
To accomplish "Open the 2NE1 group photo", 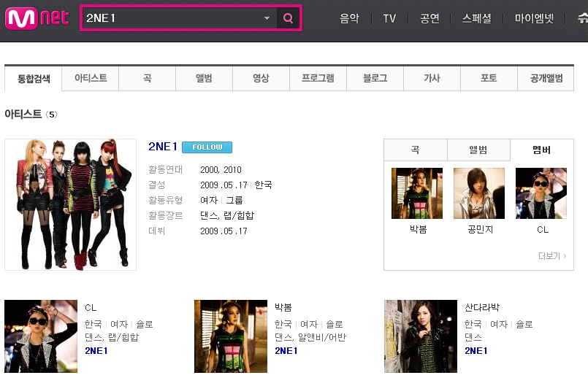I will (71, 204).
